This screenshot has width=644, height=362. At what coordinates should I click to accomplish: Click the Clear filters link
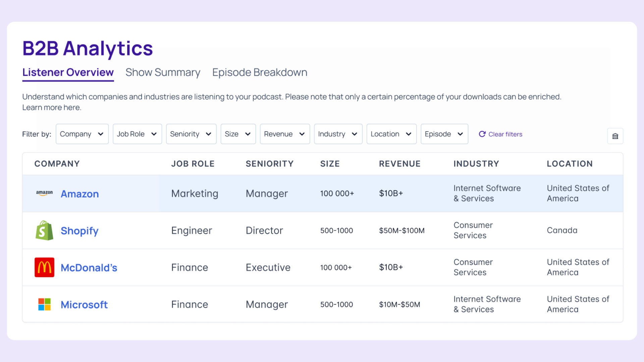(x=505, y=134)
